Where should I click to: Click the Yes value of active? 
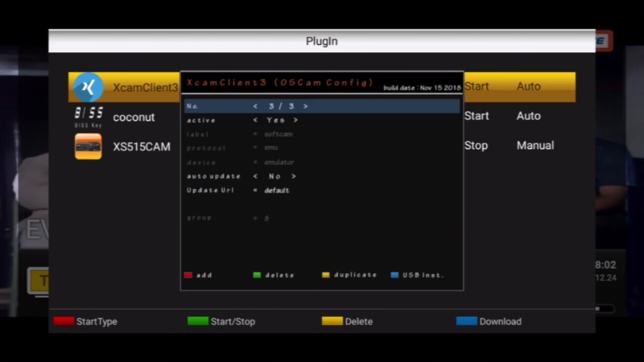tap(275, 120)
